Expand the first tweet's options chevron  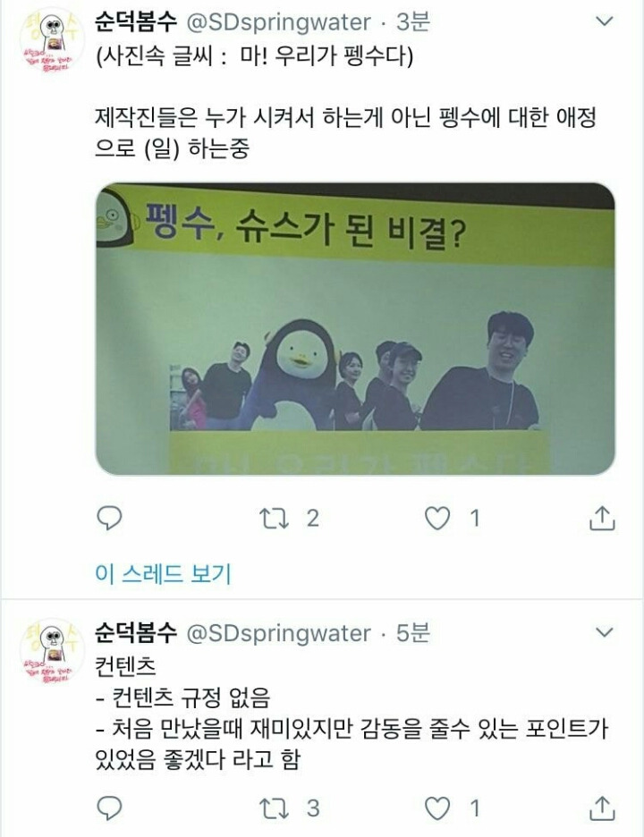tap(604, 21)
